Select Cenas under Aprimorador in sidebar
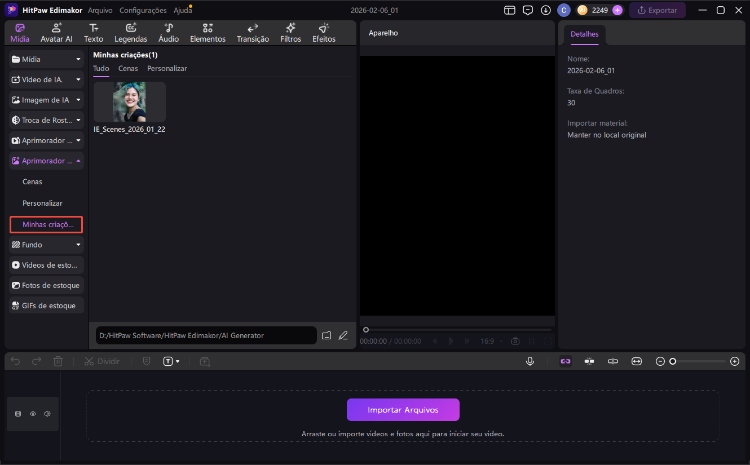The image size is (750, 465). tap(32, 182)
